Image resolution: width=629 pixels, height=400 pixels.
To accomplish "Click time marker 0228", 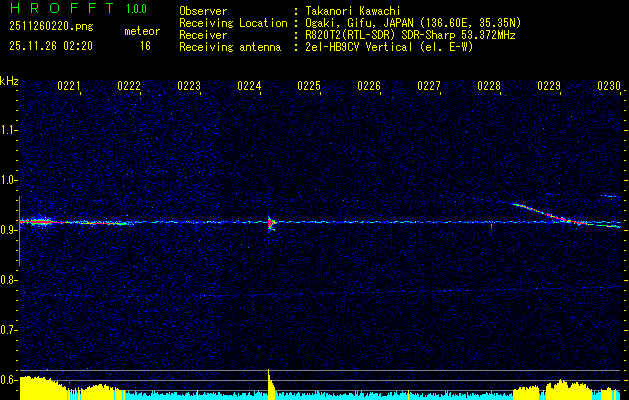I will [489, 86].
